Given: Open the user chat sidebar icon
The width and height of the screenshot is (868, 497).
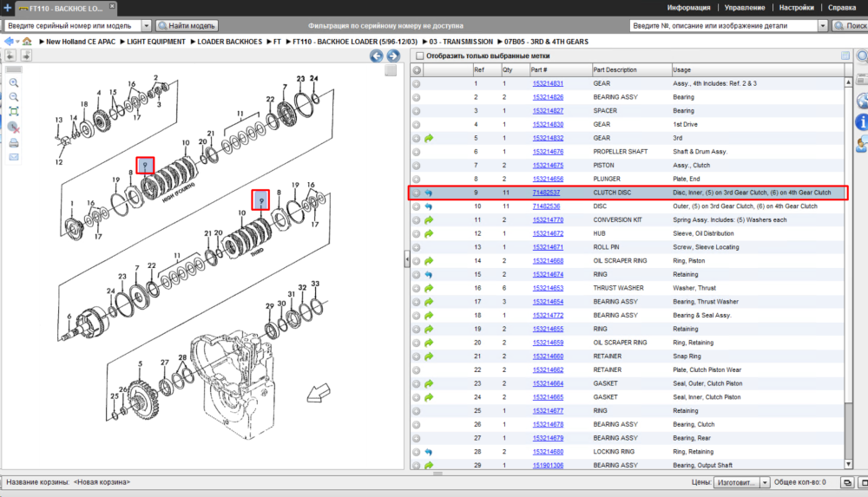Looking at the screenshot, I should 862,145.
